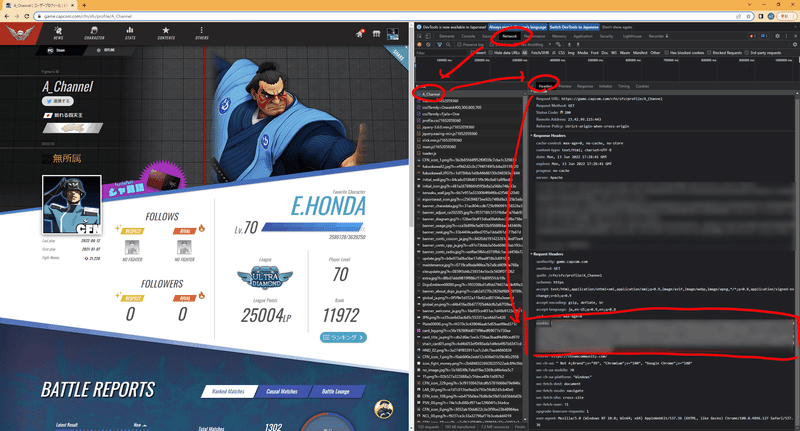Click the browser back arrow
800x431 pixels.
coord(7,16)
